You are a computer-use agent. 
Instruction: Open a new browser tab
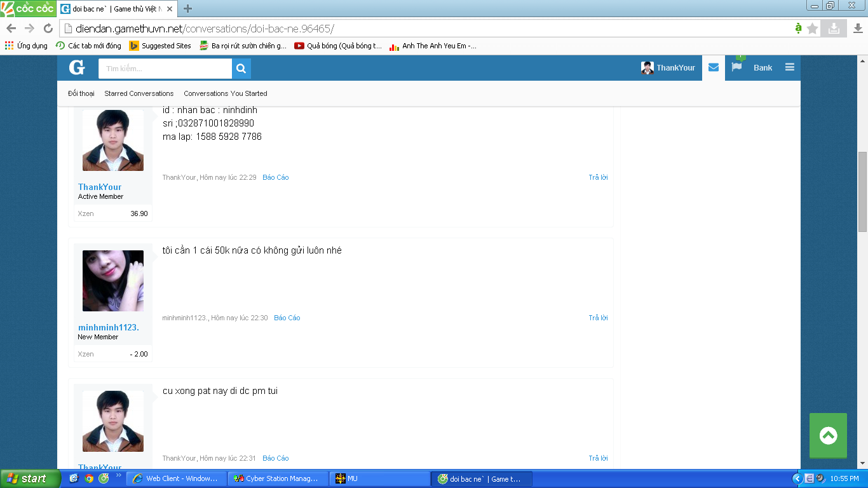coord(187,9)
